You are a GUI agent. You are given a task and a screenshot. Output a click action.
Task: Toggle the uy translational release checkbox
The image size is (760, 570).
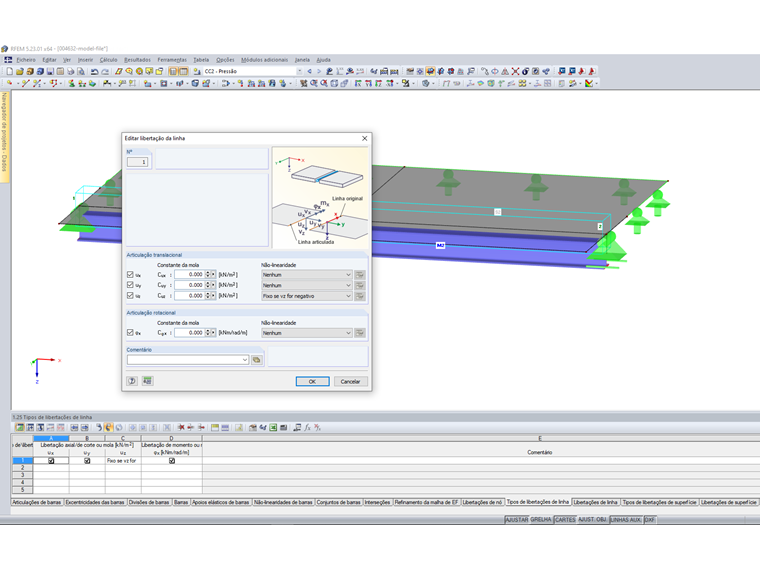tap(130, 285)
